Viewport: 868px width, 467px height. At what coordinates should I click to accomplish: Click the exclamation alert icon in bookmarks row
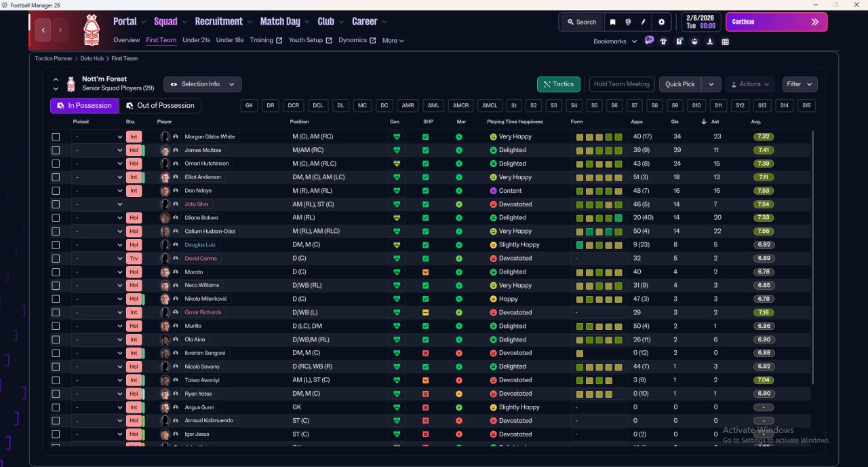[x=679, y=41]
